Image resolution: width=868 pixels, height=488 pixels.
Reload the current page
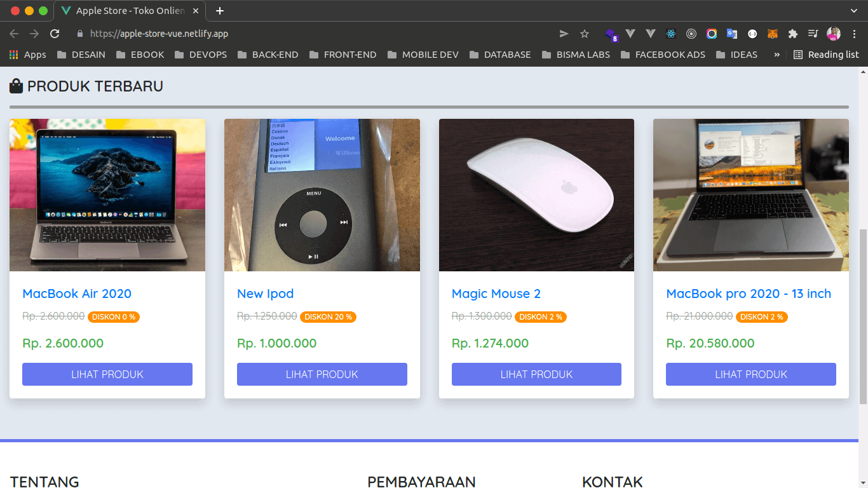tap(55, 34)
